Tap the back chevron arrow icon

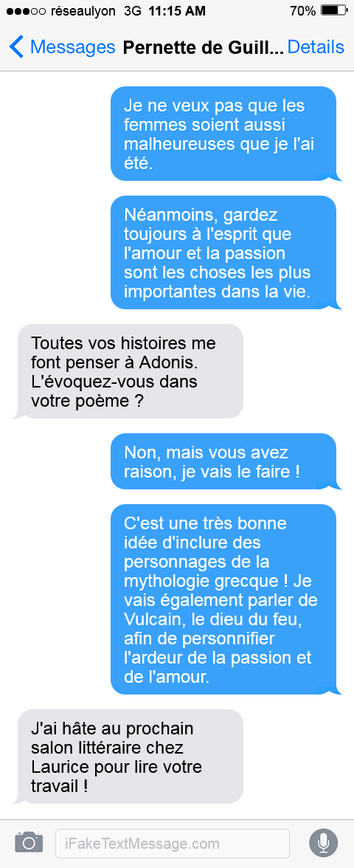coord(16,47)
